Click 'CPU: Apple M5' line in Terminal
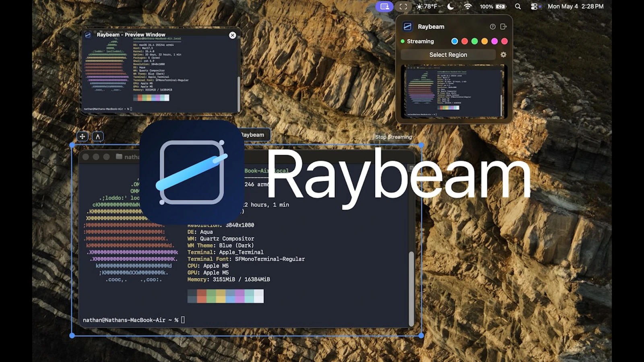Viewport: 644px width, 362px height. (x=208, y=266)
